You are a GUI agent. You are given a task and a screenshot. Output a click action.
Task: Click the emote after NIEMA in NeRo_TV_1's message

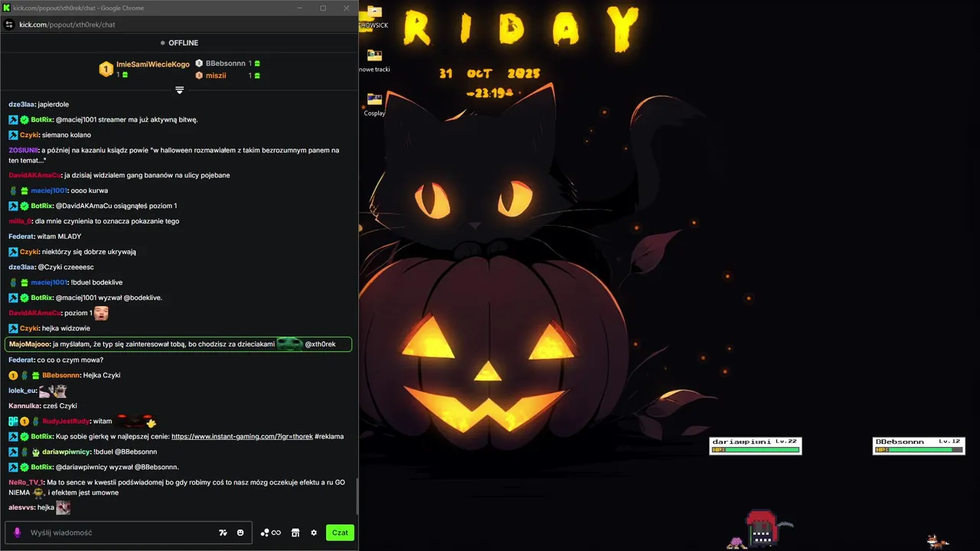[x=38, y=493]
